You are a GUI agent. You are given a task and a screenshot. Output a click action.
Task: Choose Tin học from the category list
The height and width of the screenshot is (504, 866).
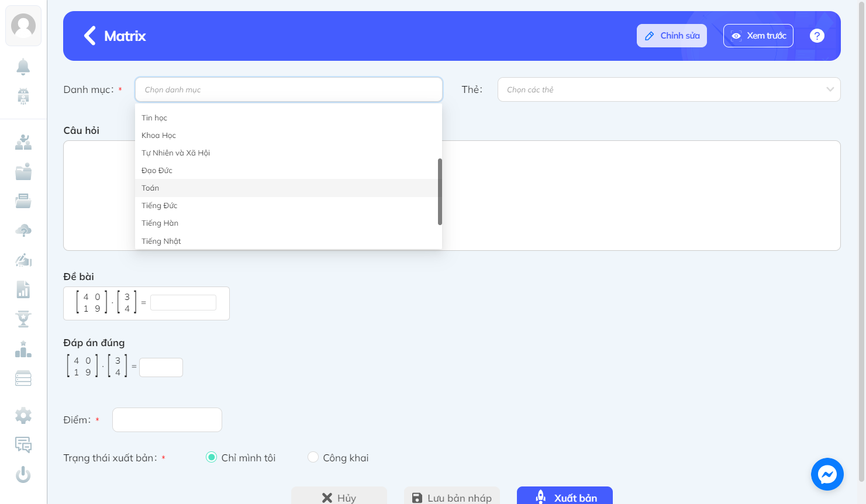coord(287,118)
